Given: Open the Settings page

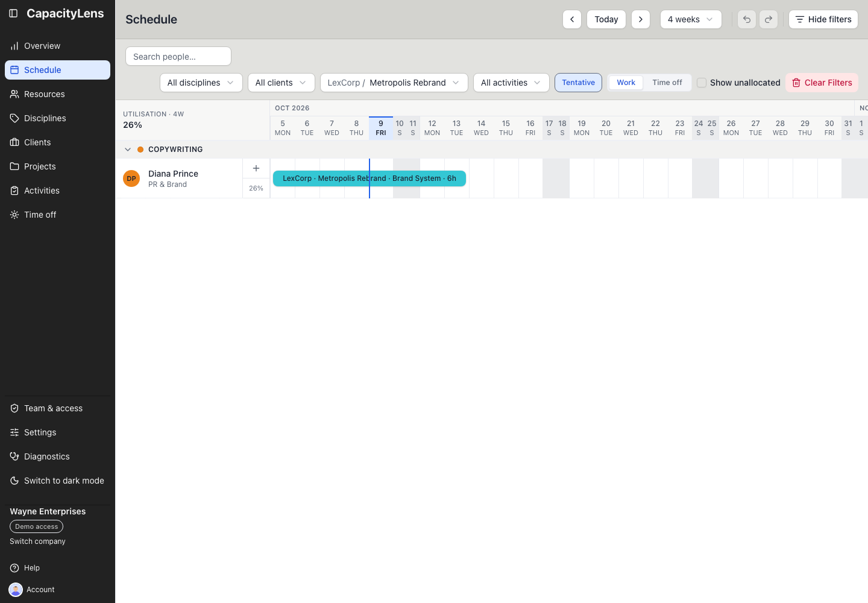Looking at the screenshot, I should tap(57, 432).
